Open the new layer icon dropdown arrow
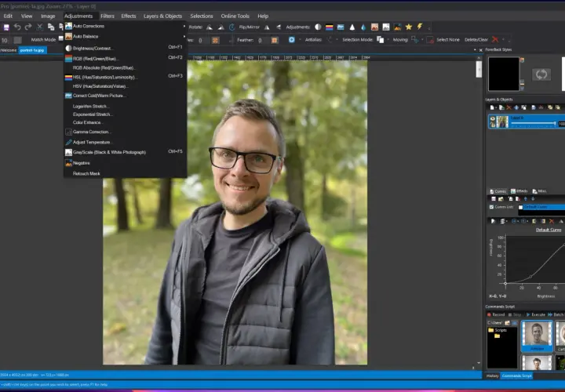 496,107
